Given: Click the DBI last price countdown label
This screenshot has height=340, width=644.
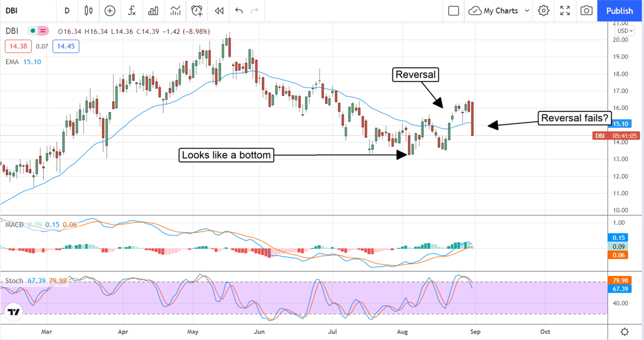Looking at the screenshot, I should [616, 135].
